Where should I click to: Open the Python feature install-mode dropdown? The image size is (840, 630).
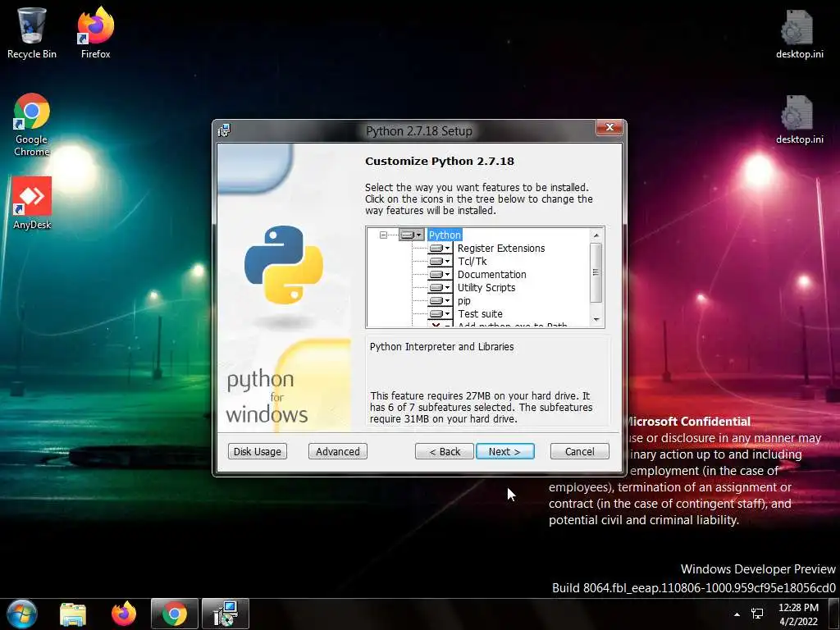coord(412,235)
